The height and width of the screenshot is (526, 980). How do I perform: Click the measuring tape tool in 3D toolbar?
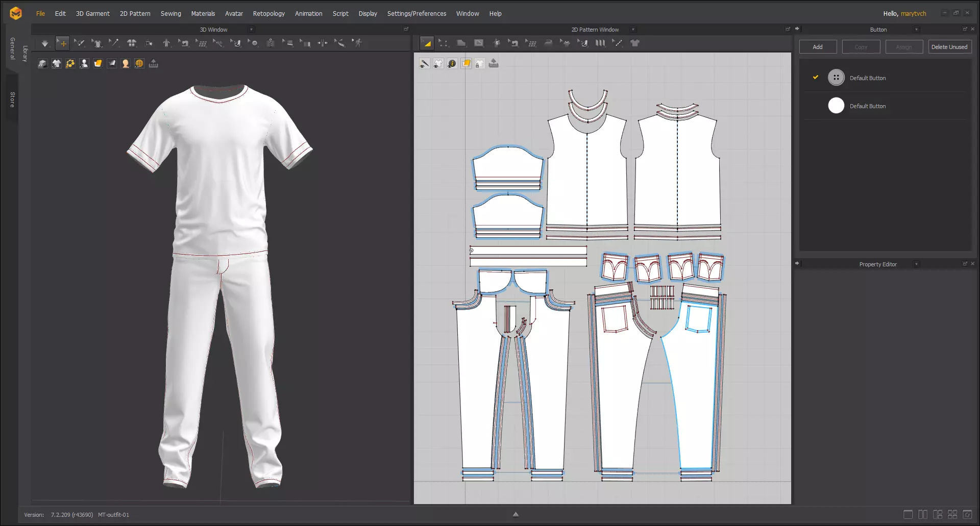click(x=340, y=43)
